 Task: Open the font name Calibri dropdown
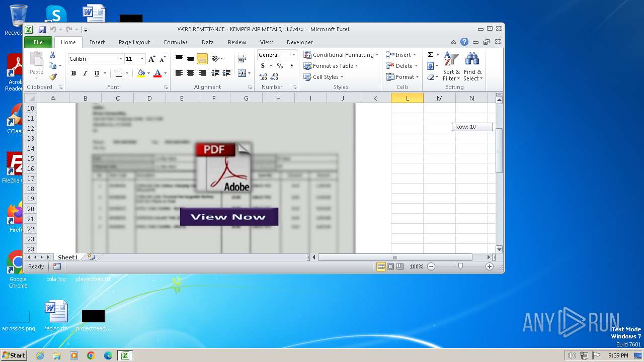(x=120, y=59)
